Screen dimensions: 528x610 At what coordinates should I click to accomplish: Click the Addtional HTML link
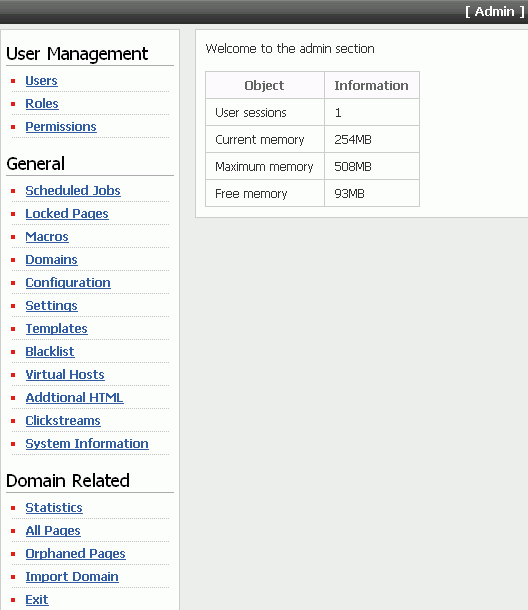(74, 397)
